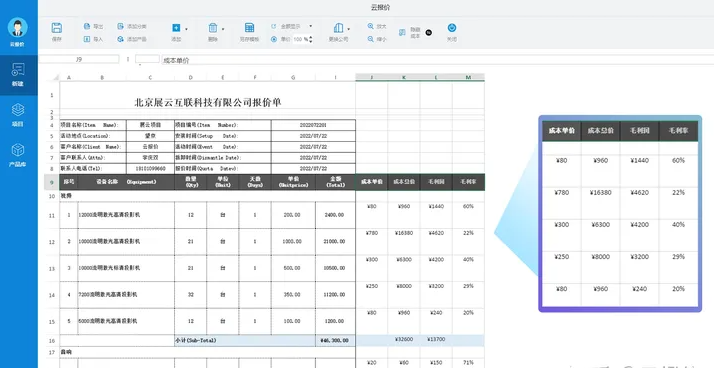Expand the 更换公司 dropdown arrow
714x368 pixels.
tap(348, 29)
